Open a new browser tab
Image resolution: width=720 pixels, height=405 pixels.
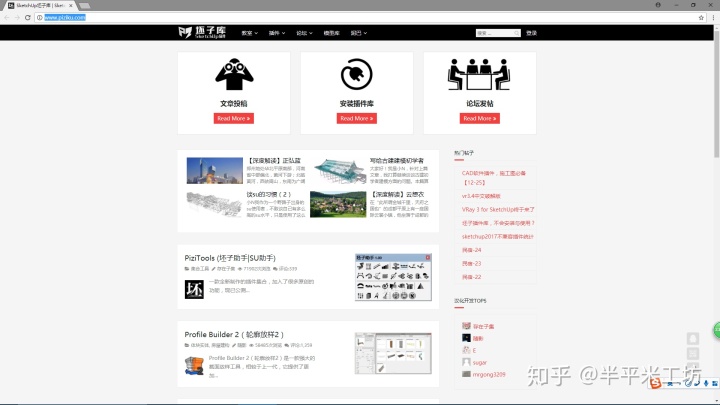(x=84, y=6)
